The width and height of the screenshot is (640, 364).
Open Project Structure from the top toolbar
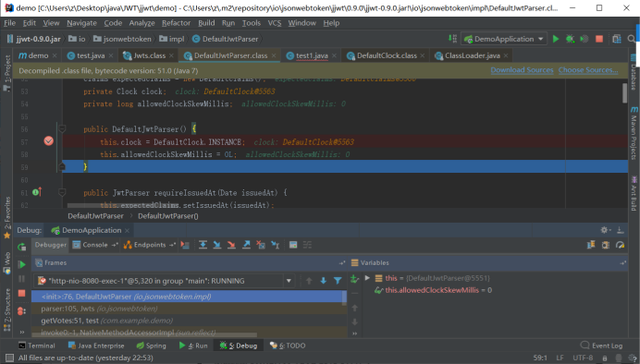coord(617,39)
